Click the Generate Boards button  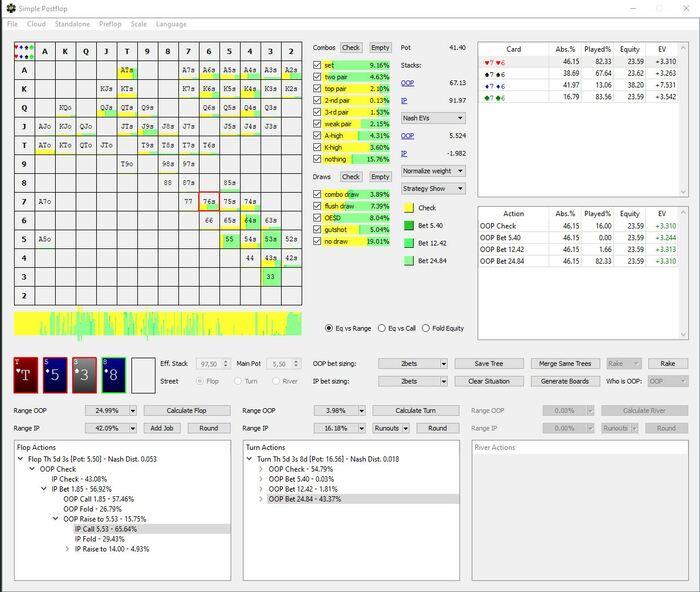(x=565, y=381)
